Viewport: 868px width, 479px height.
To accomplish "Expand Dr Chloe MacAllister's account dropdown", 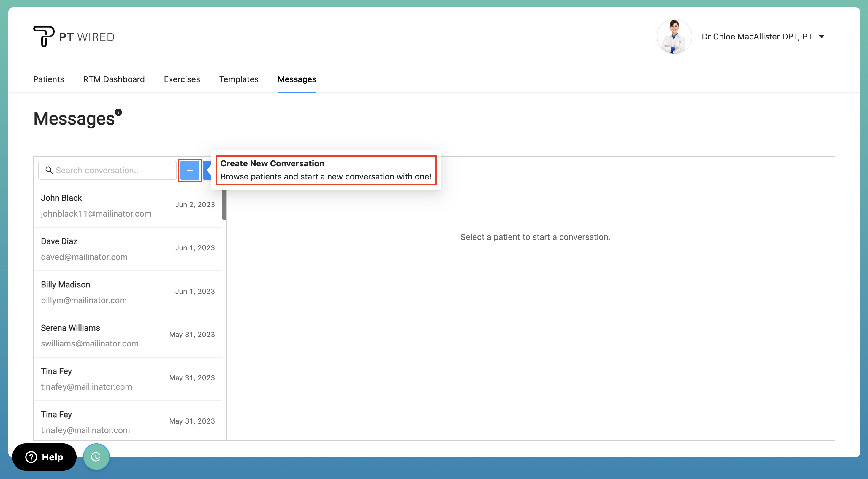I will [823, 36].
